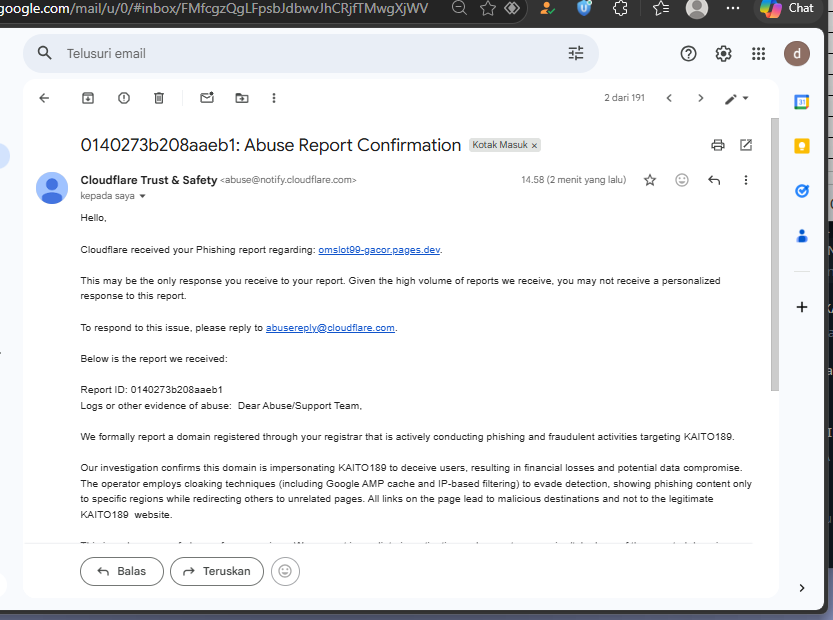Image resolution: width=833 pixels, height=620 pixels.
Task: Click counter 2 dari 191
Action: coord(624,98)
